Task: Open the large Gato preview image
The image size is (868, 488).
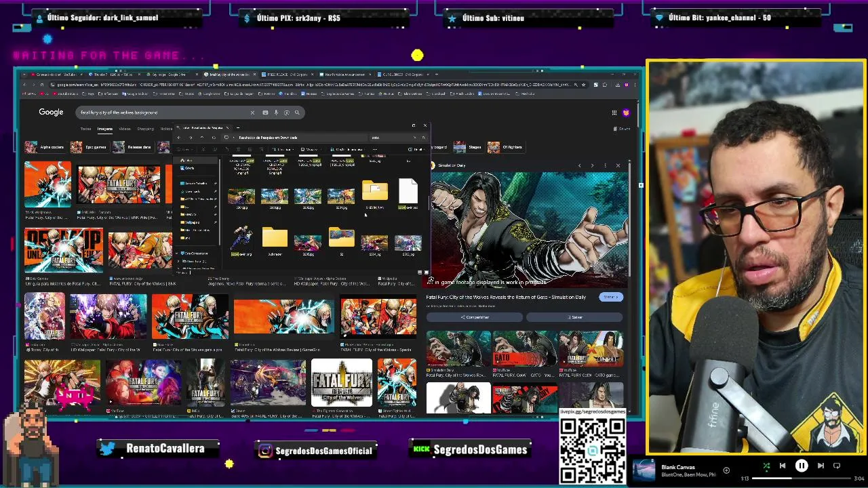Action: [x=530, y=230]
